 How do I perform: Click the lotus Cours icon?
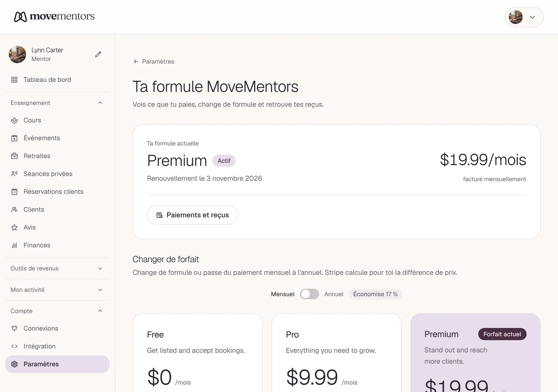[14, 120]
